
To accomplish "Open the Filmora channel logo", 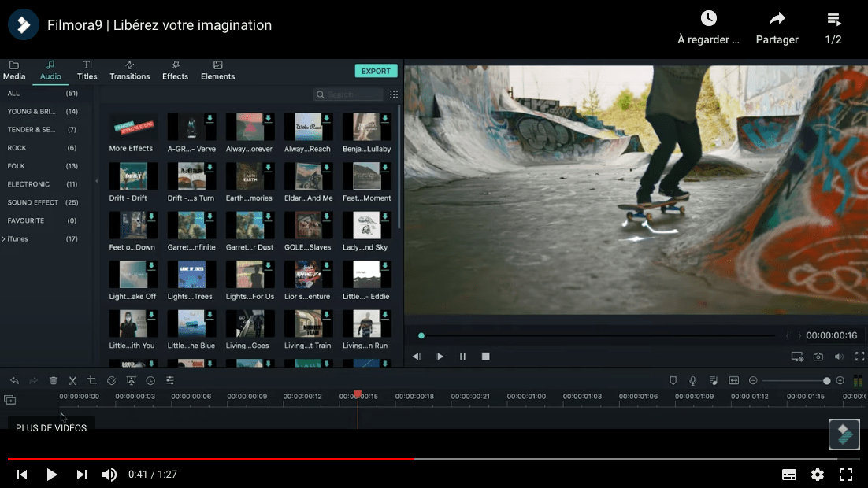I will 24,24.
